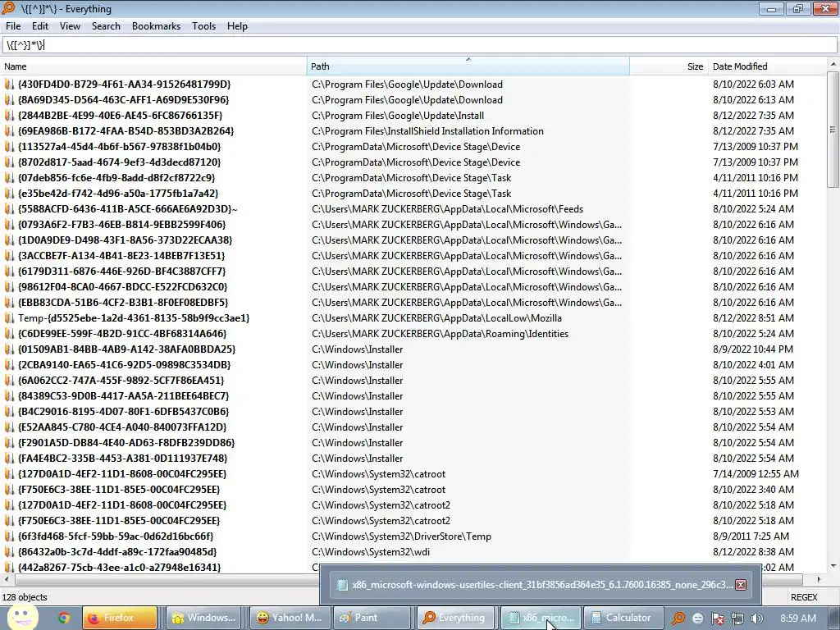Click the vertical scrollbar's up arrow

coord(833,64)
